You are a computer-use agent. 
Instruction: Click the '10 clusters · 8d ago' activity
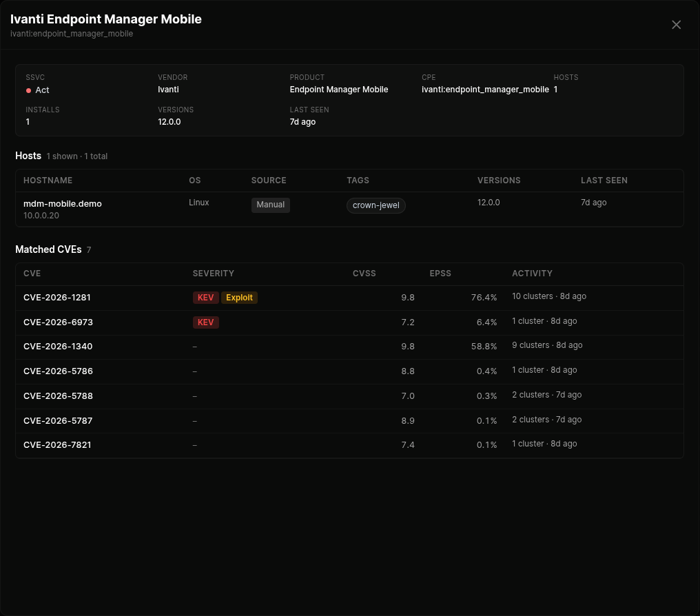(x=549, y=296)
